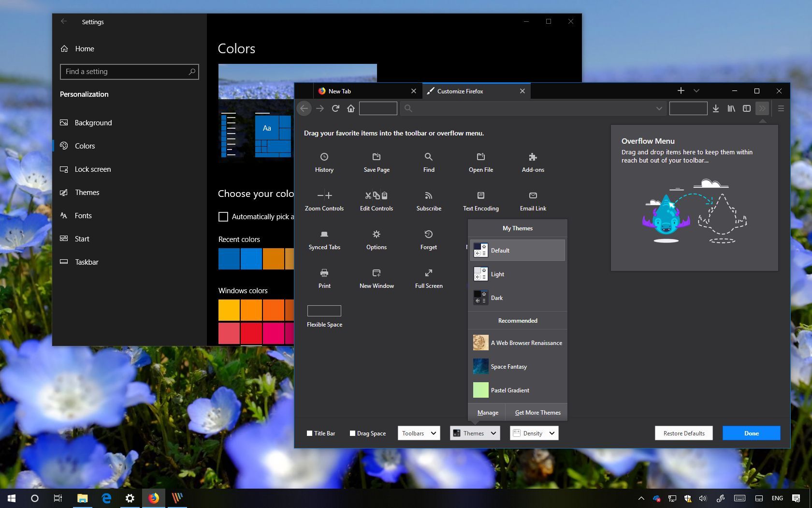The width and height of the screenshot is (812, 508).
Task: Choose the Space Fantasy theme
Action: [518, 366]
